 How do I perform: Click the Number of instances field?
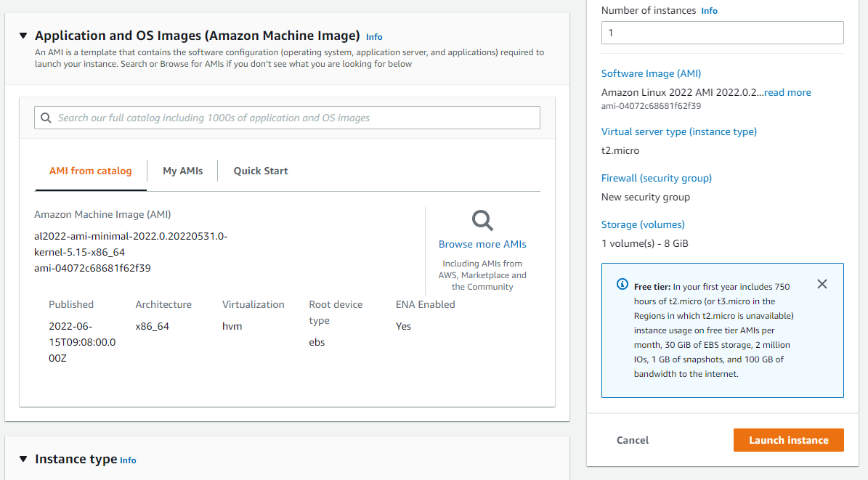723,33
